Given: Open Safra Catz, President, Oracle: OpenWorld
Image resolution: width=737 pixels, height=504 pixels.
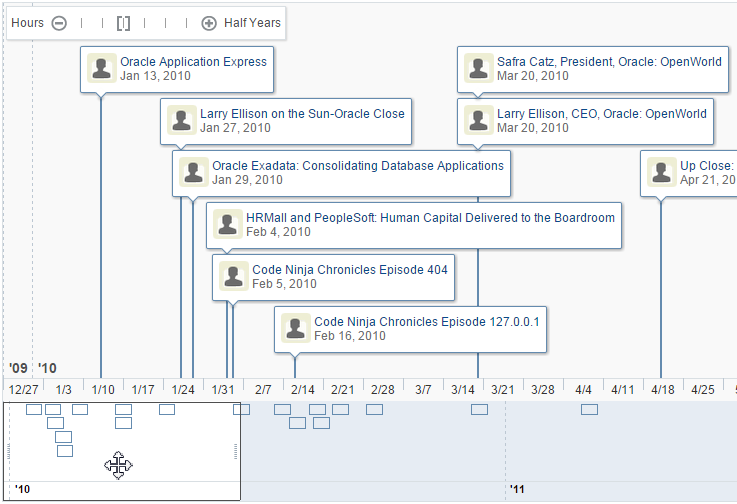Looking at the screenshot, I should 609,62.
